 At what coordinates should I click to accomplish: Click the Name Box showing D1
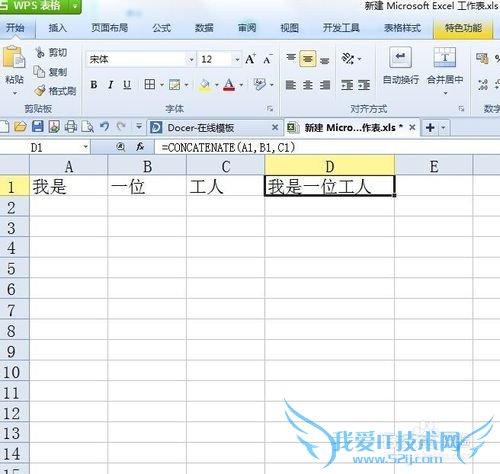(x=45, y=147)
